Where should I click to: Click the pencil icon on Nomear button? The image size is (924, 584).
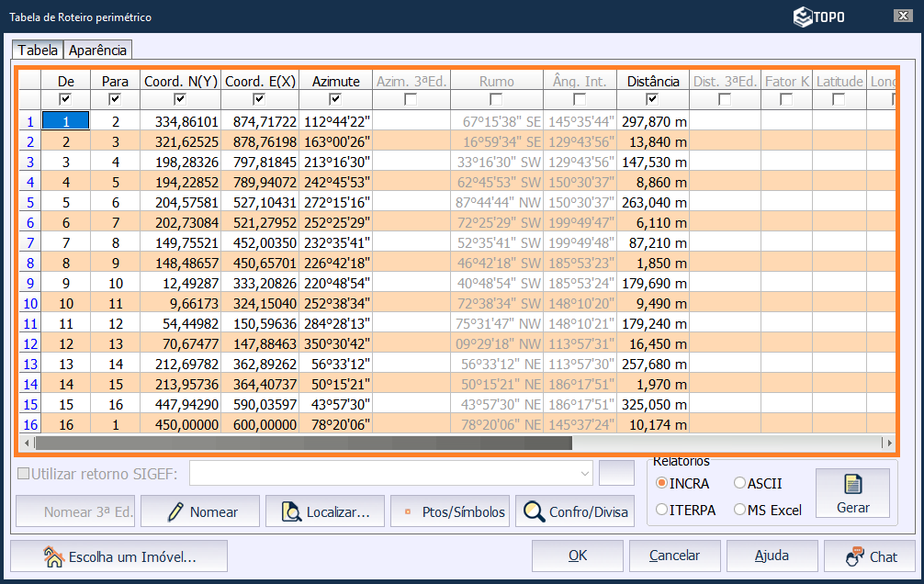pyautogui.click(x=175, y=512)
